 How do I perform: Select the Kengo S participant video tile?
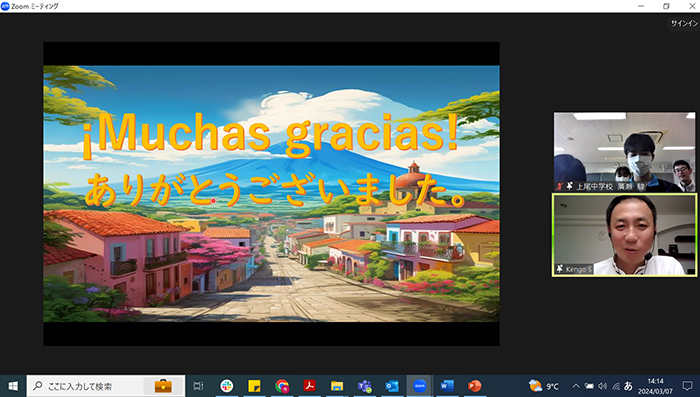click(x=625, y=235)
